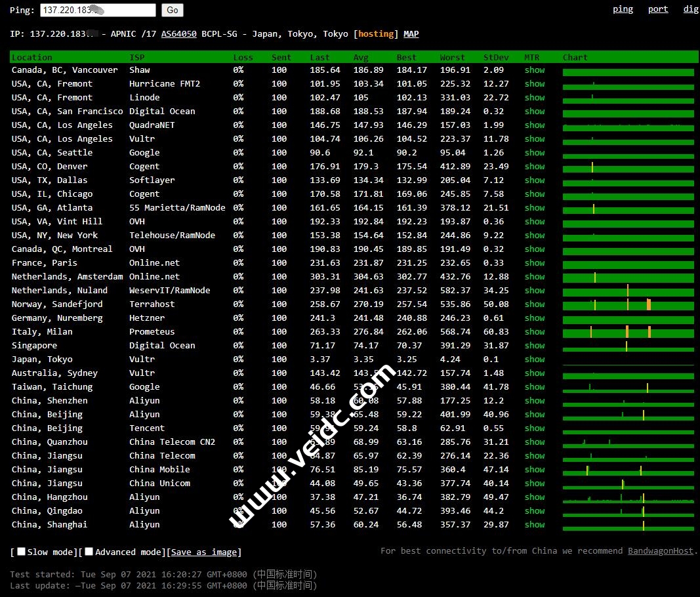Viewport: 700px width, 597px height.
Task: Click the Avg column header
Action: tap(361, 58)
